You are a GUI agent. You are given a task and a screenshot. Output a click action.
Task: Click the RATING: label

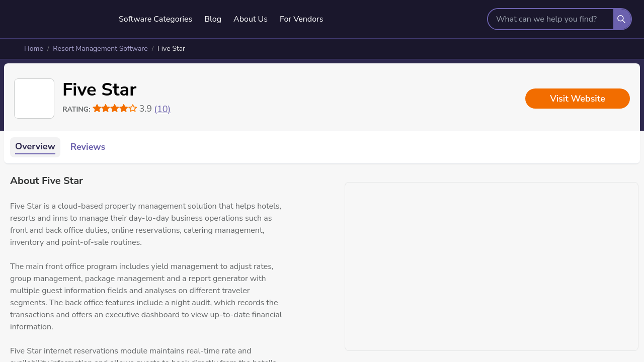[x=76, y=110]
